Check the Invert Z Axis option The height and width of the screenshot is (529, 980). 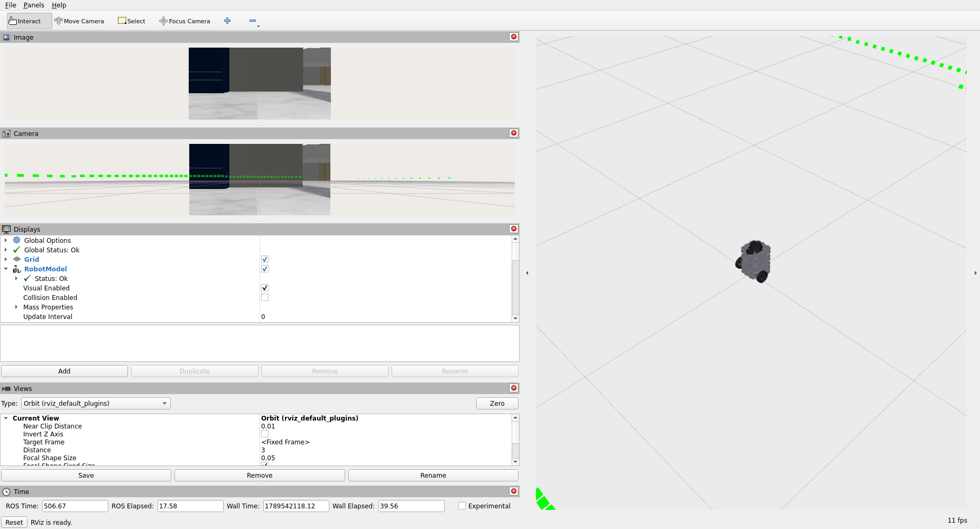265,434
